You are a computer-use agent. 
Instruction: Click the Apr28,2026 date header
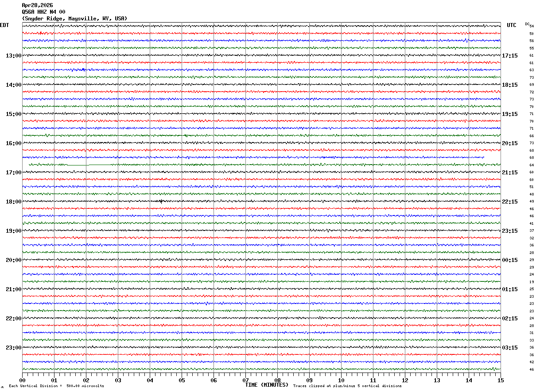[37, 5]
